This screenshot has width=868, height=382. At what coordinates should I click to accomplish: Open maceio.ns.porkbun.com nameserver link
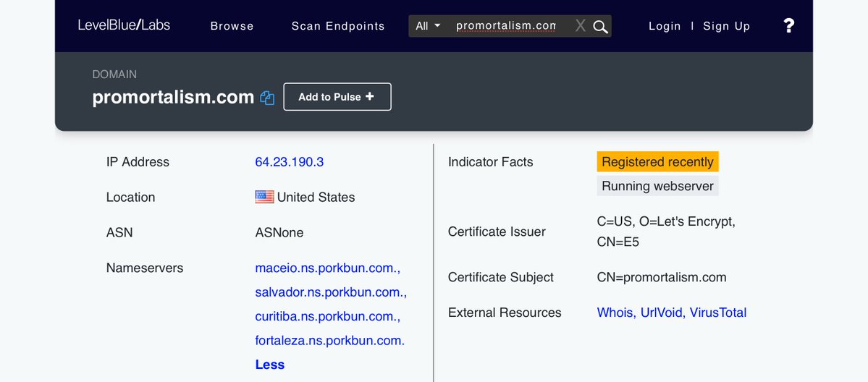coord(327,268)
